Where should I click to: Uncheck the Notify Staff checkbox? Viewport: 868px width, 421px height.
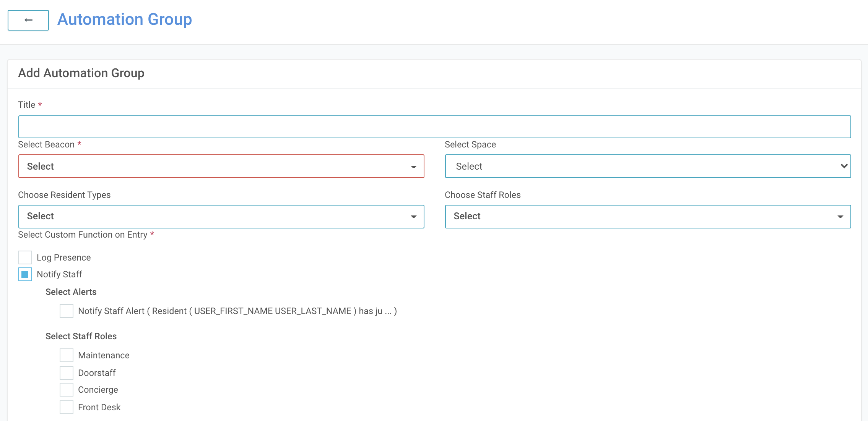tap(25, 274)
